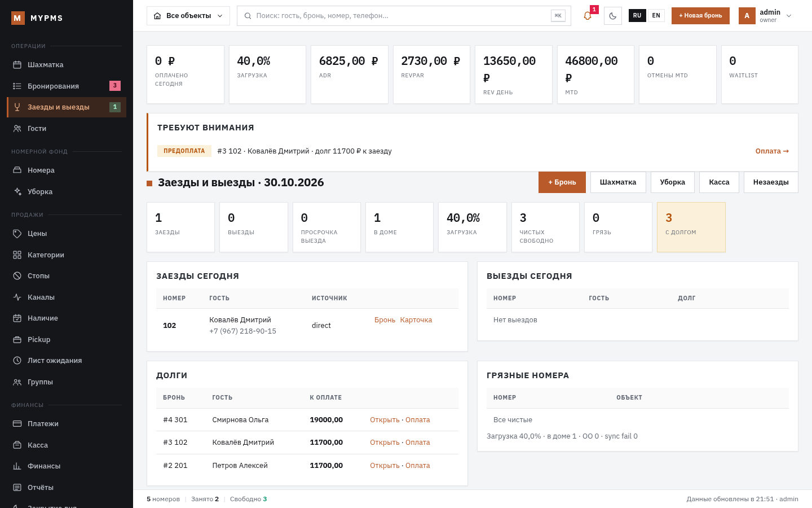Screen dimensions: 812x508
Task: Click the Бронирования list icon
Action: (x=17, y=86)
